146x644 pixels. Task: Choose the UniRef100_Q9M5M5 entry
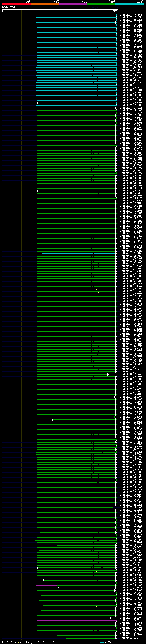tap(131, 52)
